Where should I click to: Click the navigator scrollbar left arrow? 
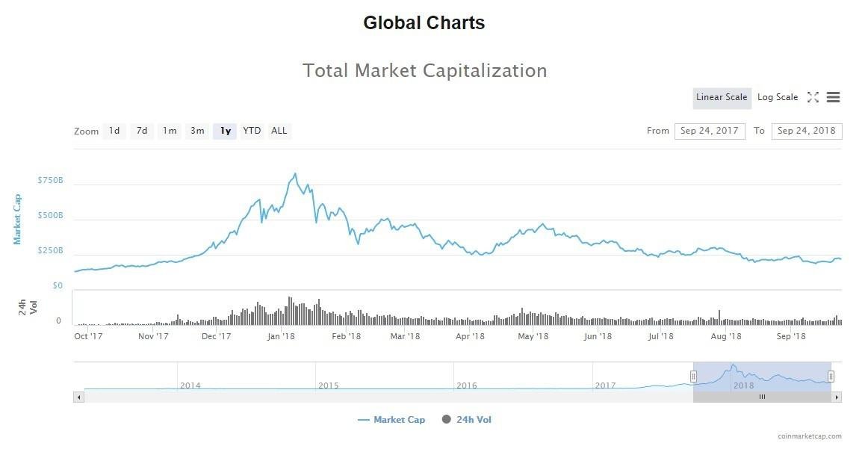[x=78, y=397]
